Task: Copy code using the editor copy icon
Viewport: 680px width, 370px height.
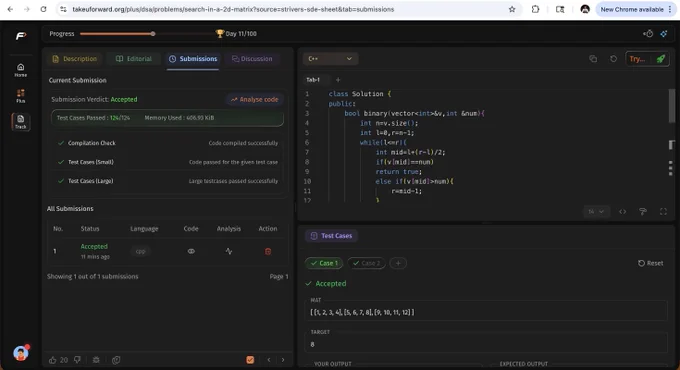Action: [593, 59]
